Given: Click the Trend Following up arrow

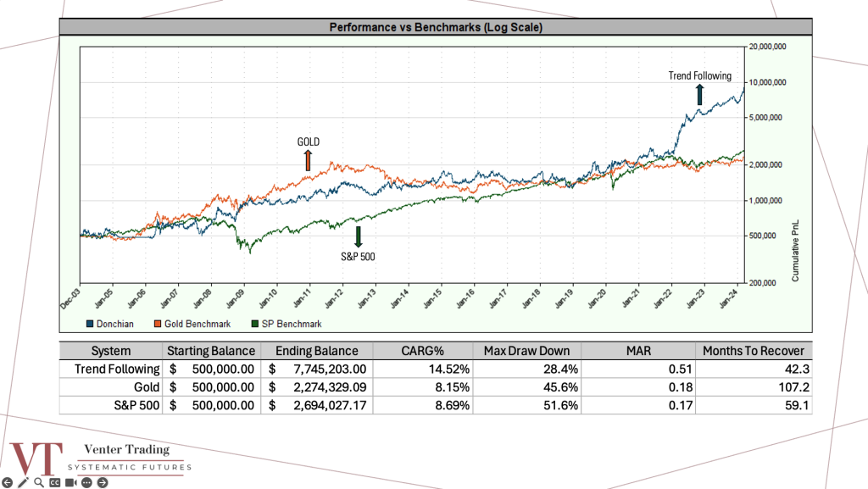Looking at the screenshot, I should pos(700,94).
